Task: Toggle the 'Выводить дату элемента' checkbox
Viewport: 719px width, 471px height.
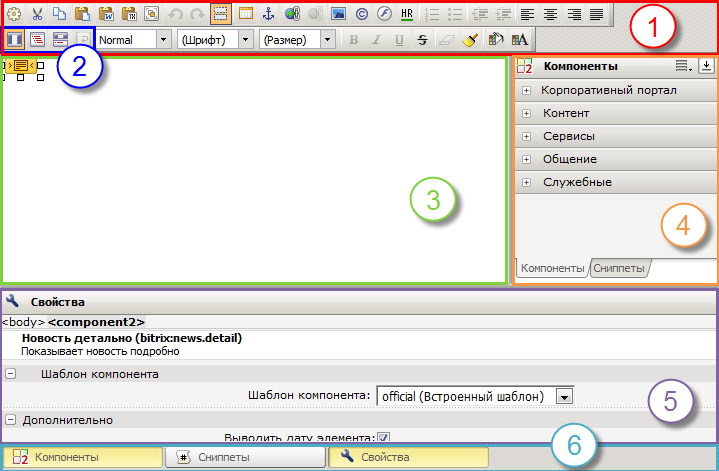Action: pos(383,437)
